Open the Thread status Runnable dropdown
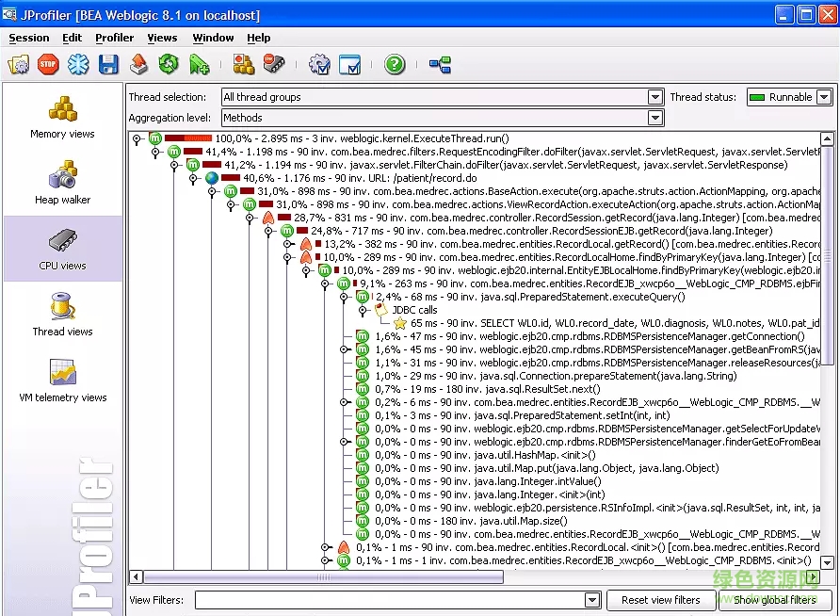The width and height of the screenshot is (840, 616). click(824, 97)
